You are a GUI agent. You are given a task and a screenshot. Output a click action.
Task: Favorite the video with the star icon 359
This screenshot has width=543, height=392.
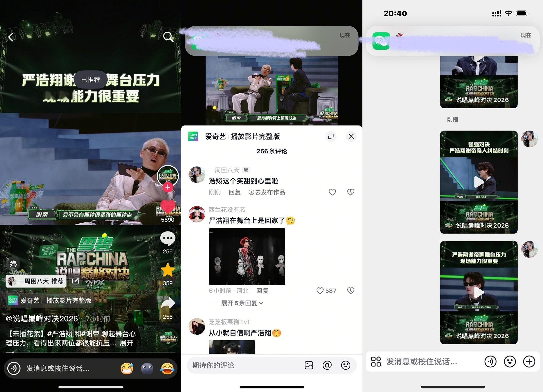tap(168, 270)
